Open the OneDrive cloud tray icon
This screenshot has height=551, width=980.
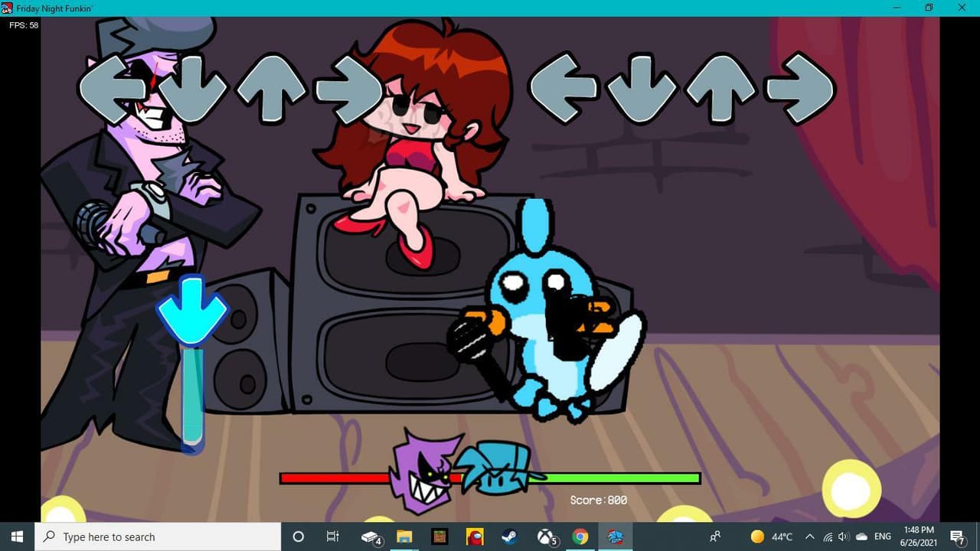click(861, 536)
